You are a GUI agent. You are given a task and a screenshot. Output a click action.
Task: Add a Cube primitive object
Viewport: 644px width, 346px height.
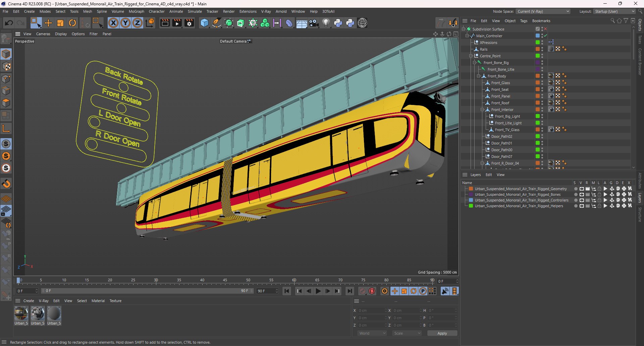click(x=204, y=23)
